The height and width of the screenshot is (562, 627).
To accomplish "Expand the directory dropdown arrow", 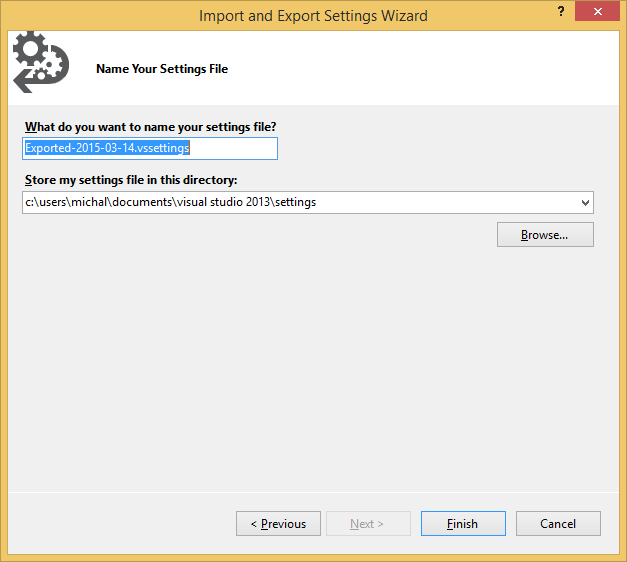I will [x=584, y=203].
